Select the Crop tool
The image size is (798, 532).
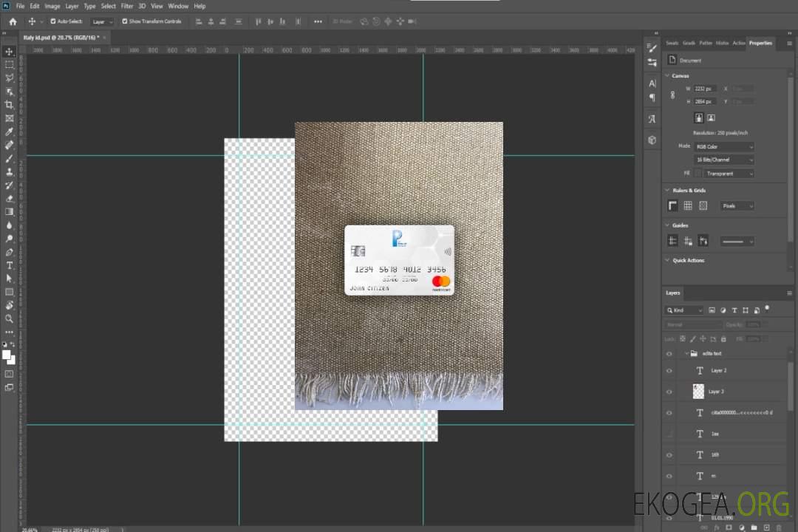click(x=10, y=105)
